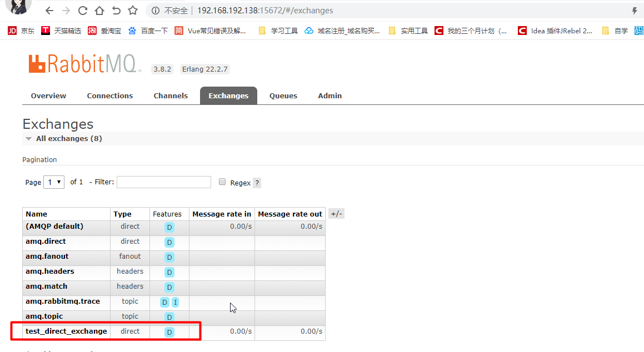The height and width of the screenshot is (352, 644).
Task: Go back in browser history
Action: pos(49,11)
